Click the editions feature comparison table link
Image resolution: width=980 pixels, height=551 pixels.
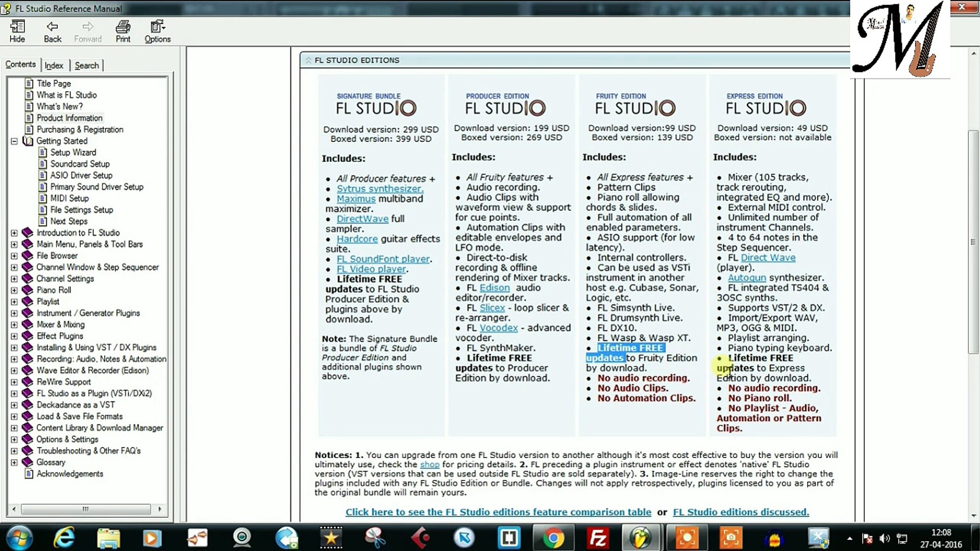pos(498,512)
